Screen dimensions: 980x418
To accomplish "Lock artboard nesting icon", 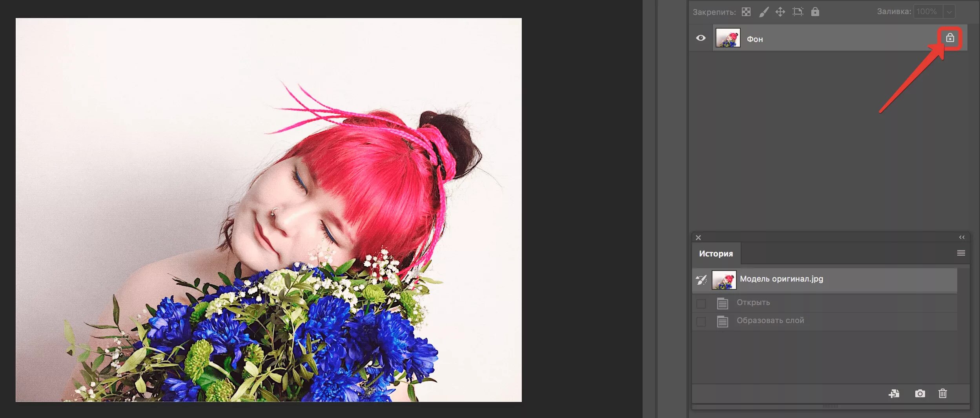I will [x=798, y=12].
